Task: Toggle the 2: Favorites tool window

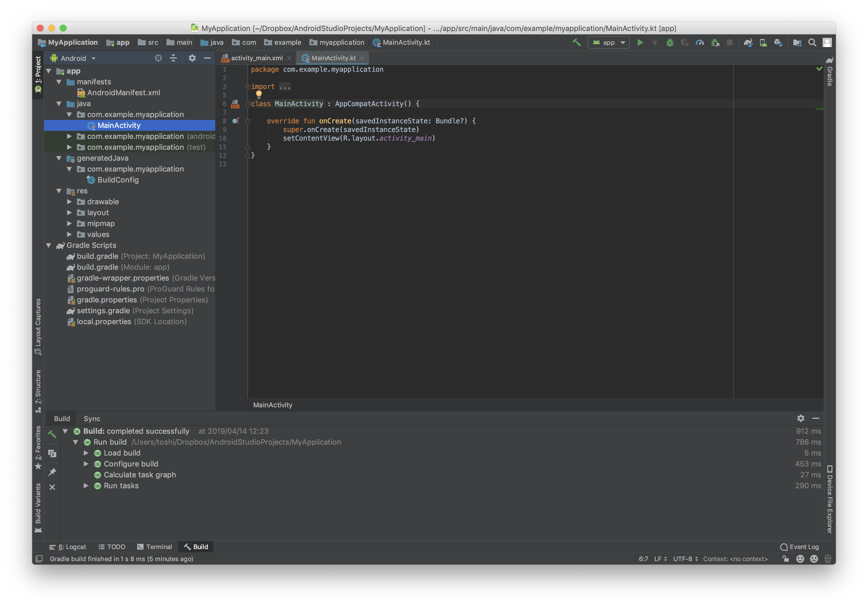Action: pyautogui.click(x=38, y=448)
